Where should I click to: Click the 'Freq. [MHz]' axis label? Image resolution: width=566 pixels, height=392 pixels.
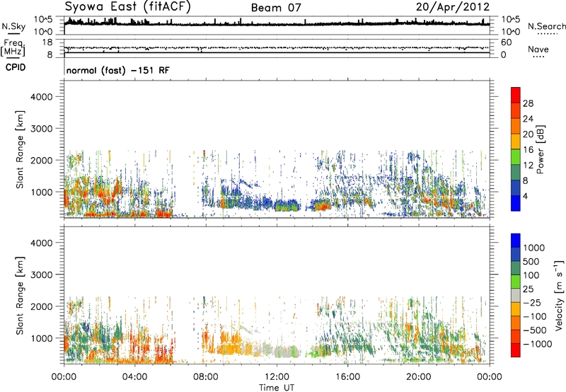[x=13, y=48]
